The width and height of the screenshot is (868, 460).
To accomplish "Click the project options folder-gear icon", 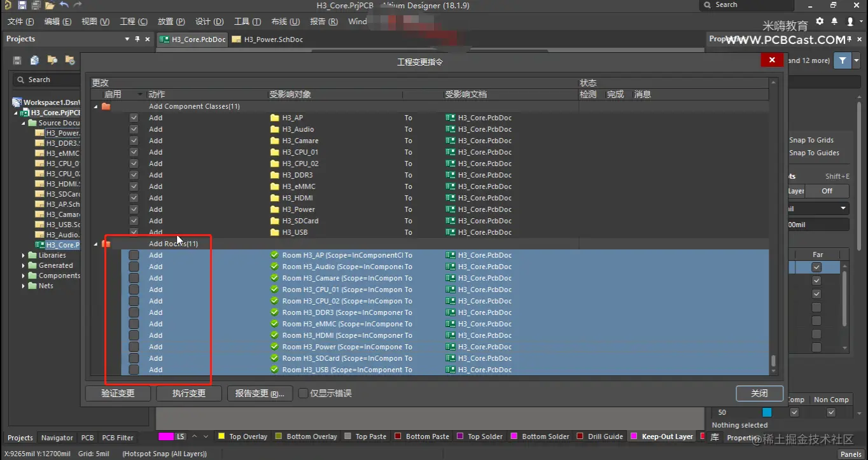I will pos(70,60).
